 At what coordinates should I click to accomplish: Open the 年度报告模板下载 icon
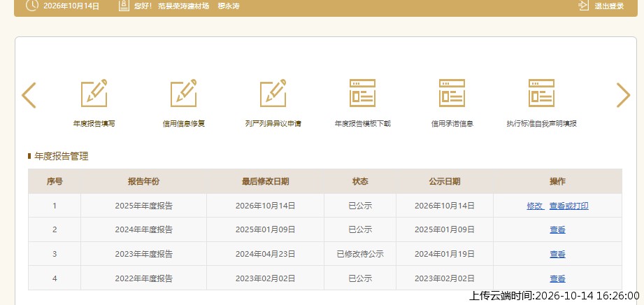(363, 93)
